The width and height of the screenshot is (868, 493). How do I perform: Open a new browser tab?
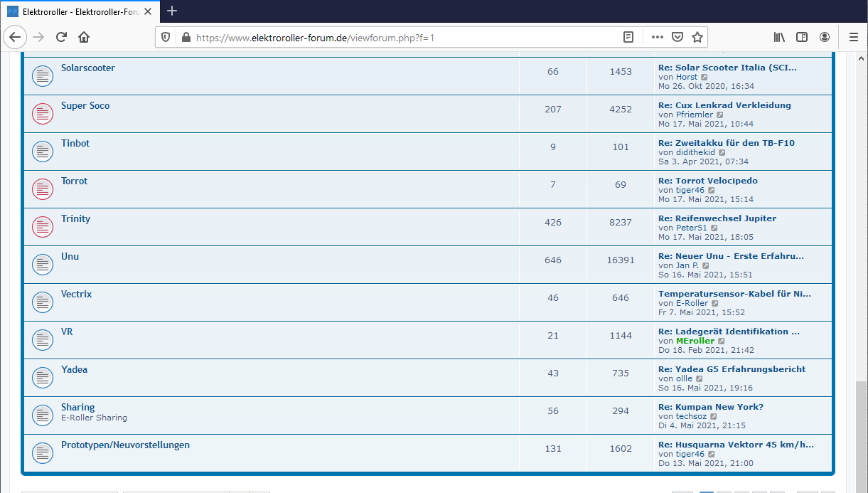[172, 11]
